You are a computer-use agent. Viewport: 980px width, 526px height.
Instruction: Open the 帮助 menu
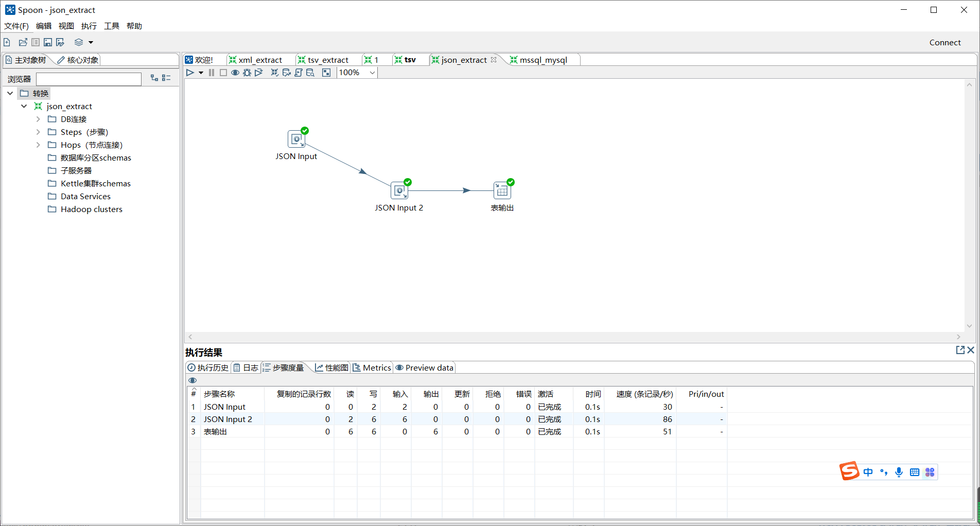click(134, 26)
